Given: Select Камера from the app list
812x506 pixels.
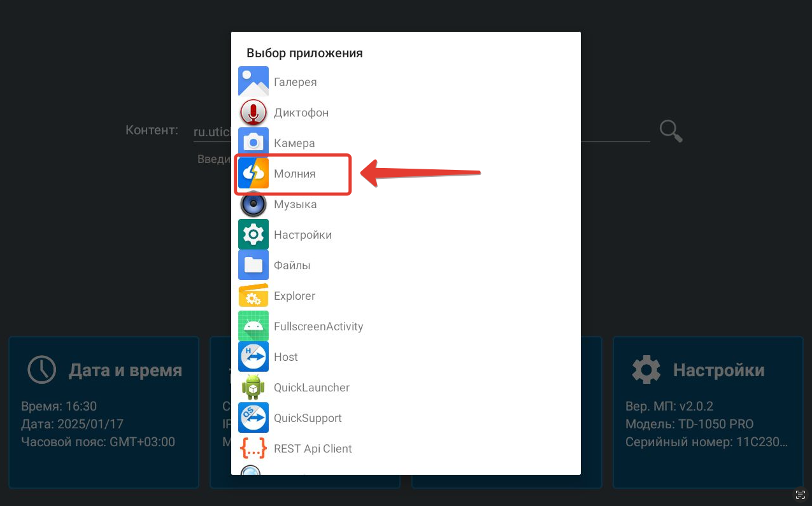Looking at the screenshot, I should pos(294,143).
